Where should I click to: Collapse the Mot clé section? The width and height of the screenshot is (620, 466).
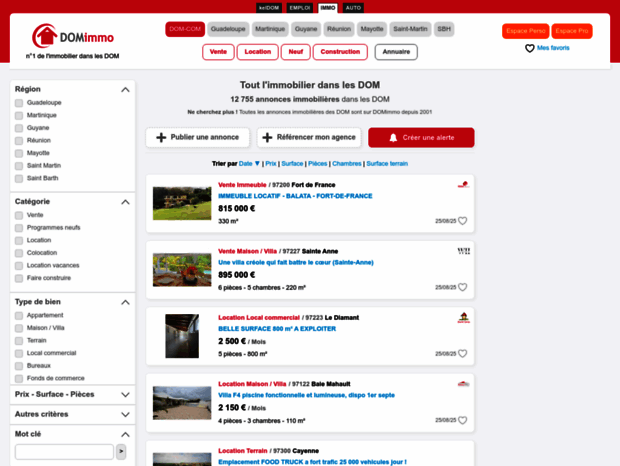(x=125, y=434)
